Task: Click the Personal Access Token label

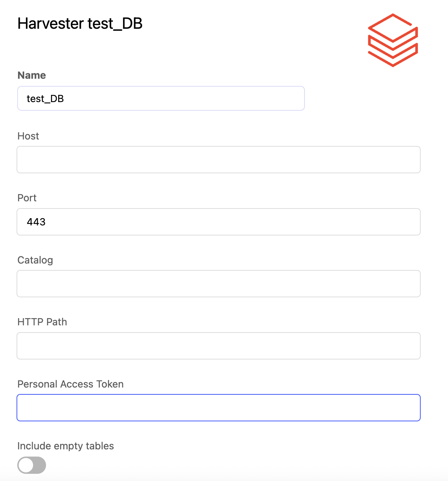Action: click(x=70, y=384)
